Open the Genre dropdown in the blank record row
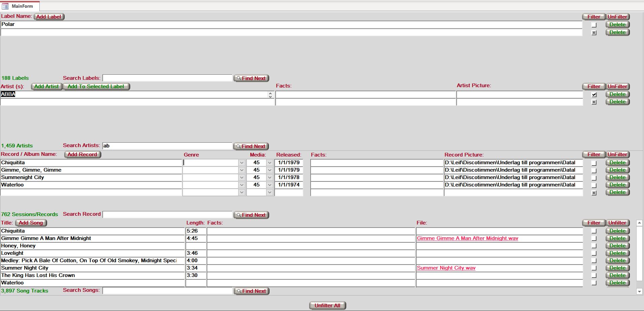The width and height of the screenshot is (644, 311). click(242, 192)
